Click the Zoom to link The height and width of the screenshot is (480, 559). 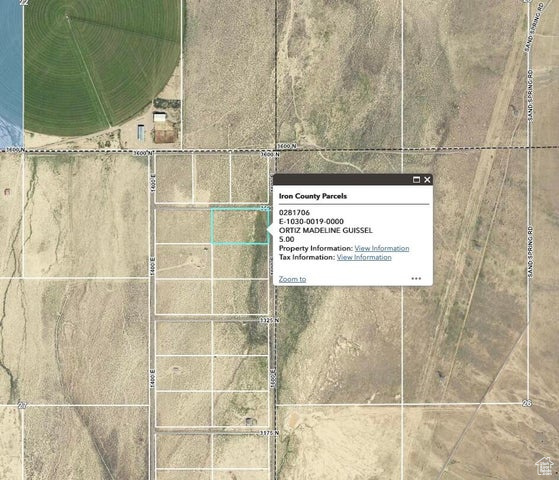[292, 279]
